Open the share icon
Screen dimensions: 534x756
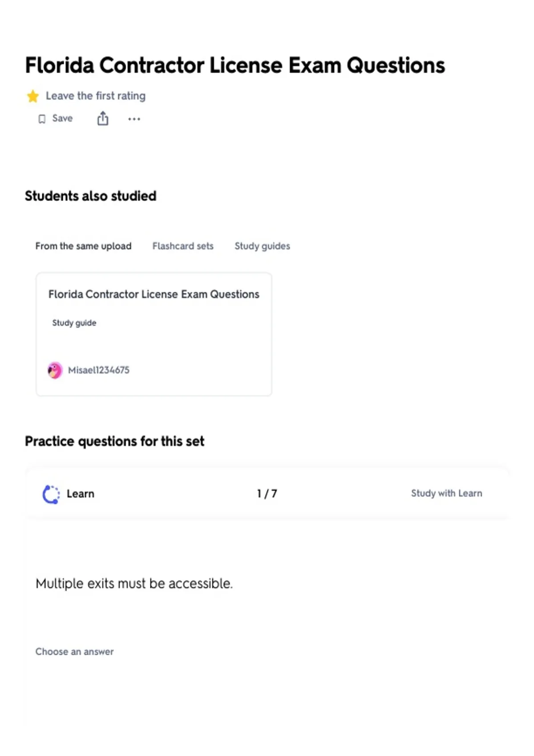[x=103, y=118]
